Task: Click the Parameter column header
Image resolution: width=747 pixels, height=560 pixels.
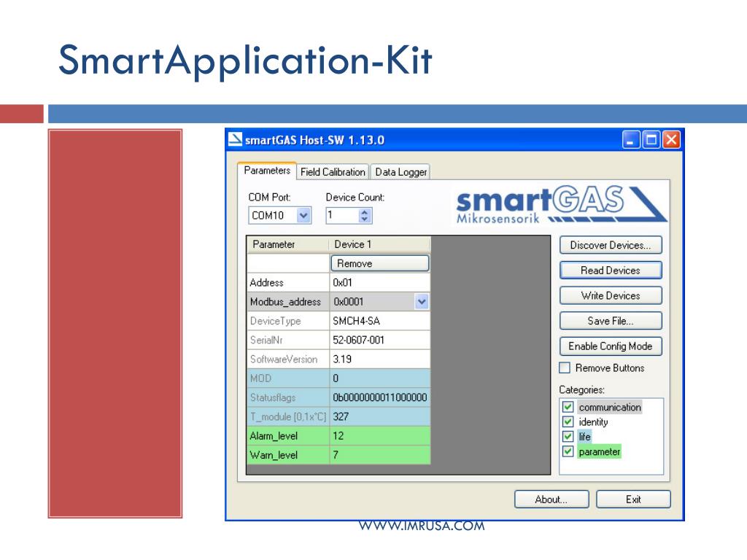Action: click(288, 244)
